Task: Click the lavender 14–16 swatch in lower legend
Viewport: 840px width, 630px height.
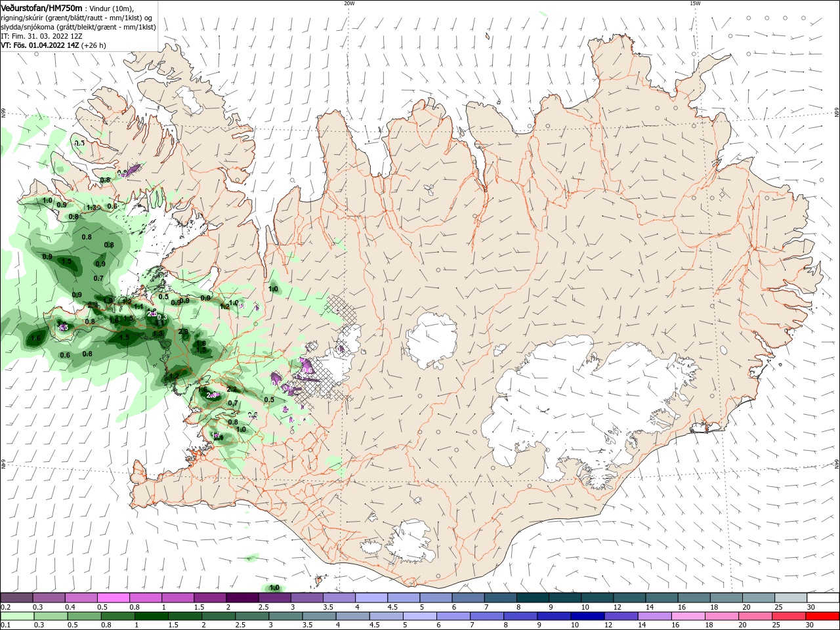Action: pos(654,616)
